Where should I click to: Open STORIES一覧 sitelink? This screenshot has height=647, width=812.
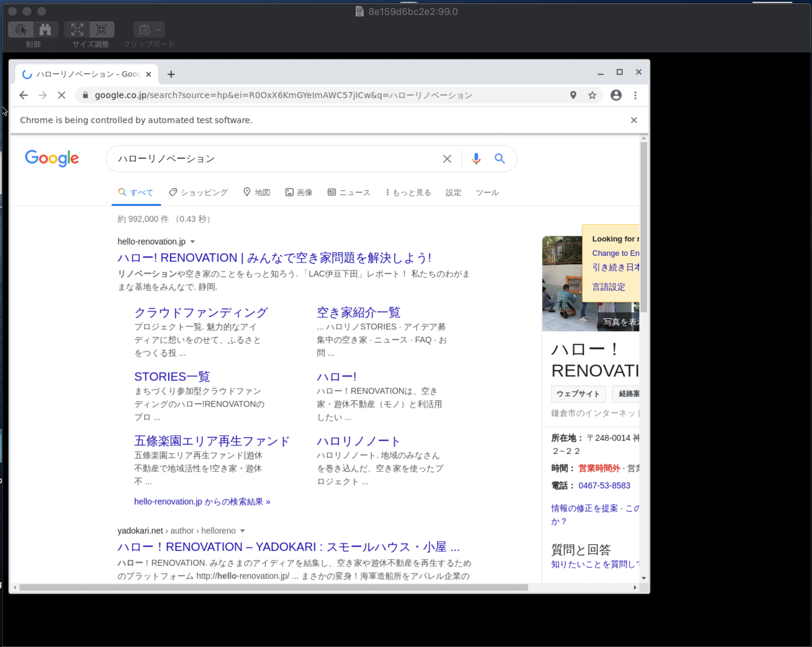pos(172,376)
